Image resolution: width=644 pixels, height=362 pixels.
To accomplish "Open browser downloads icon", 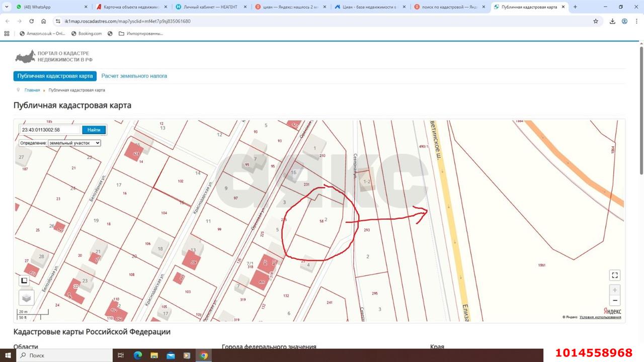I will 612,21.
